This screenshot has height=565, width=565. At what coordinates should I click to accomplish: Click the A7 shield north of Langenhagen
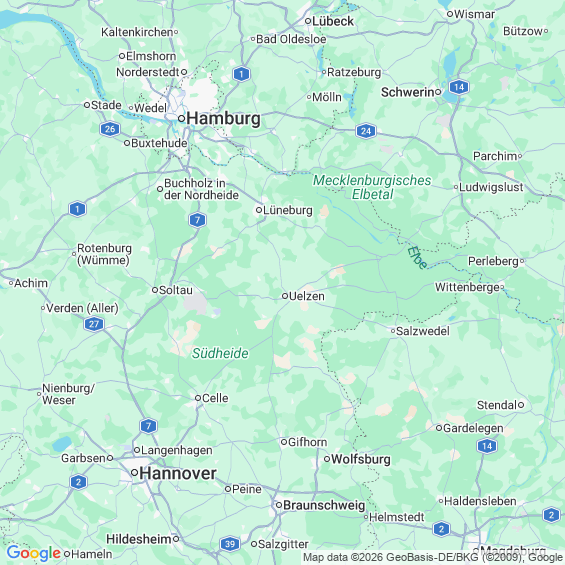pos(148,426)
